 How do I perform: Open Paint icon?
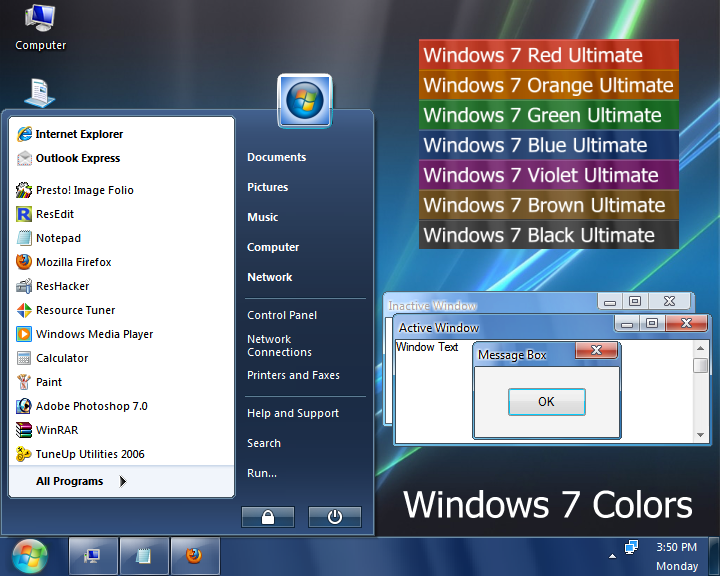(24, 382)
